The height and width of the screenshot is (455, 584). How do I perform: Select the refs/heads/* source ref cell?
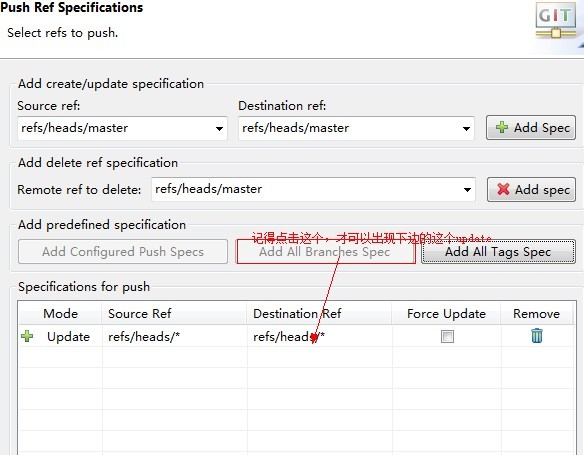pyautogui.click(x=144, y=336)
